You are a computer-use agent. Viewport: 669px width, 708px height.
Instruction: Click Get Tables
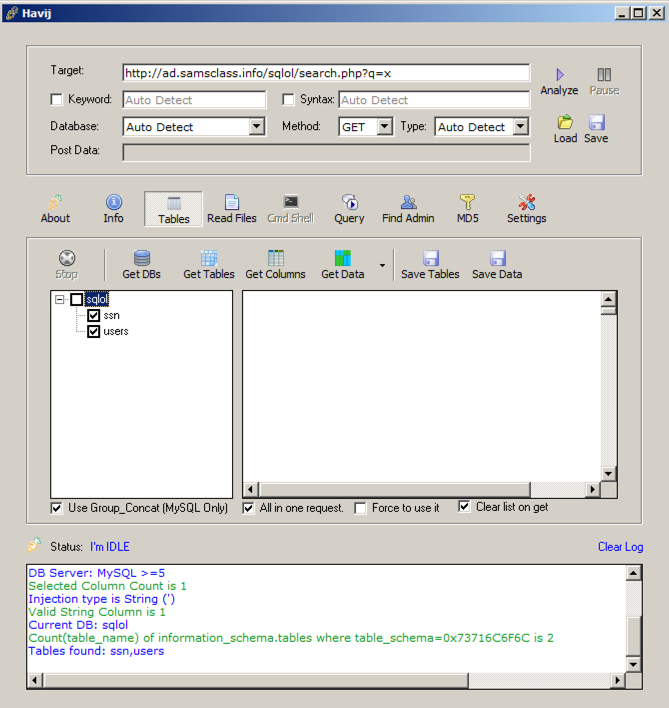[x=209, y=265]
